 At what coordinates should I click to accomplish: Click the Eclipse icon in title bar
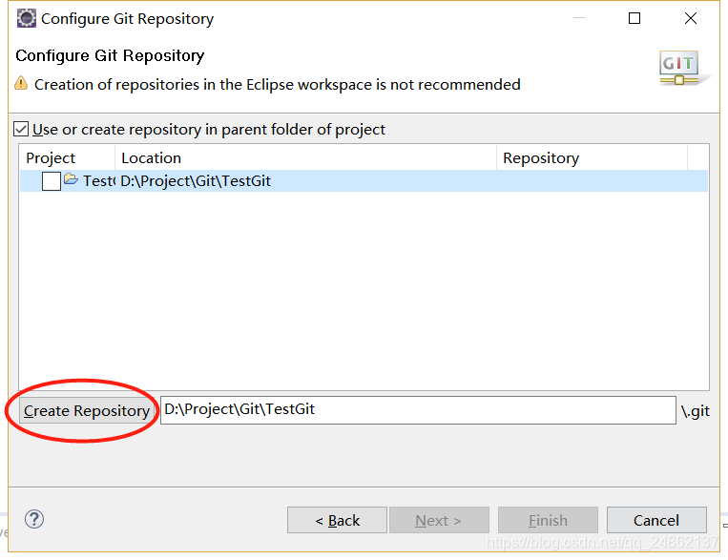[x=27, y=18]
